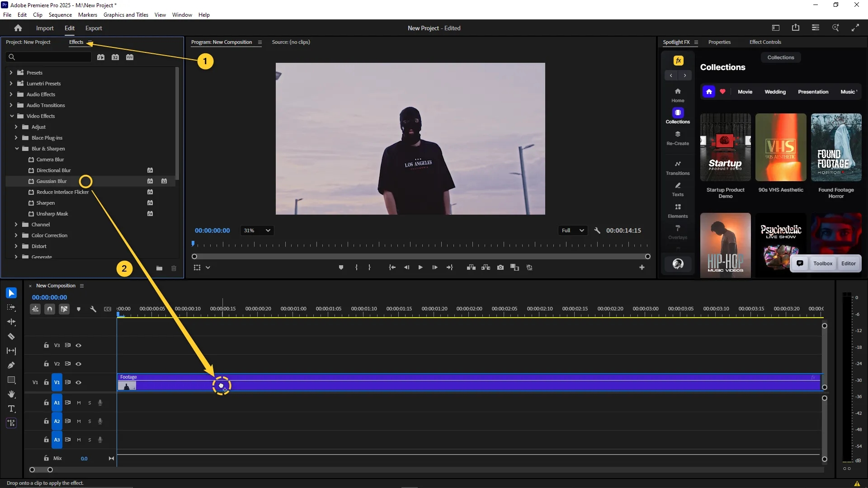Select the Wedding category

(x=775, y=92)
